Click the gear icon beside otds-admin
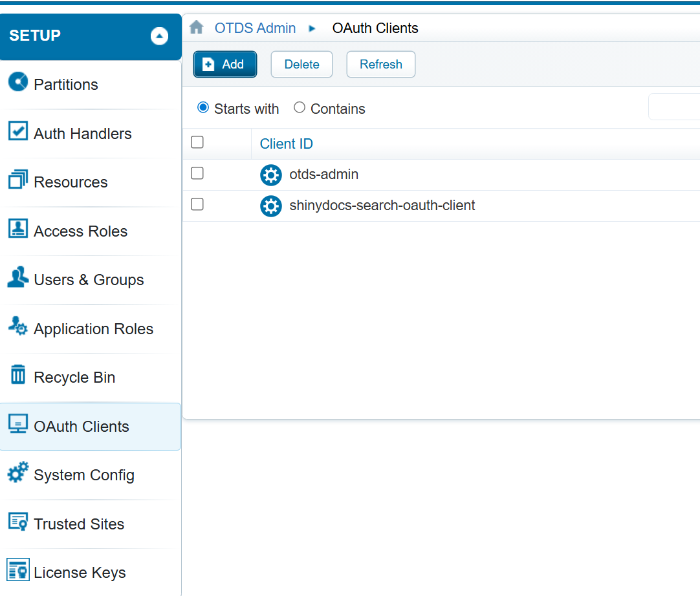 tap(271, 175)
